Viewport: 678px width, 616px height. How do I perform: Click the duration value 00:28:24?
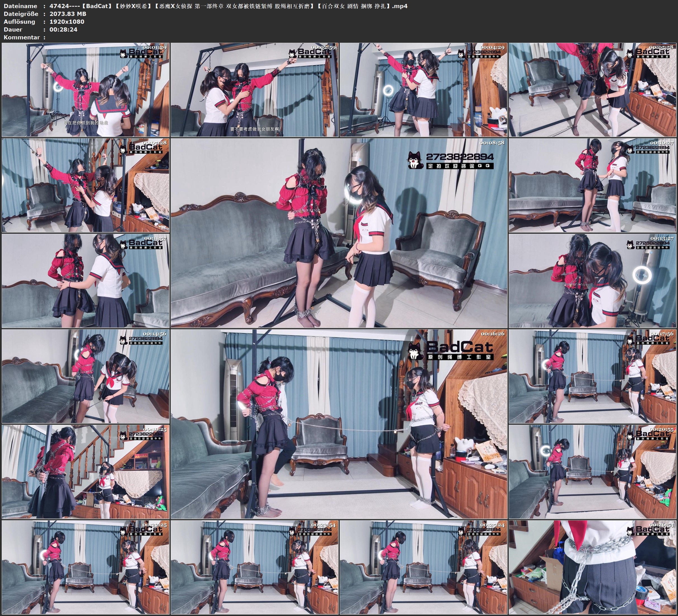(x=63, y=29)
